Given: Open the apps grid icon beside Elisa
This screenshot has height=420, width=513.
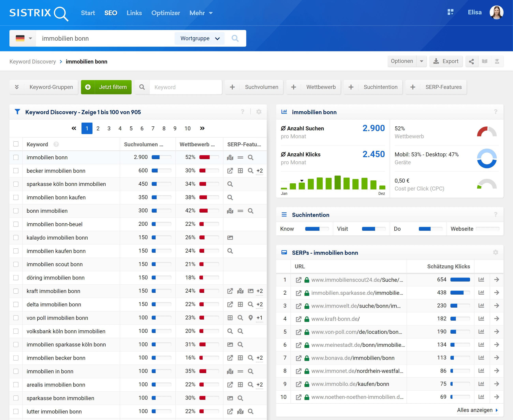Looking at the screenshot, I should coord(450,12).
